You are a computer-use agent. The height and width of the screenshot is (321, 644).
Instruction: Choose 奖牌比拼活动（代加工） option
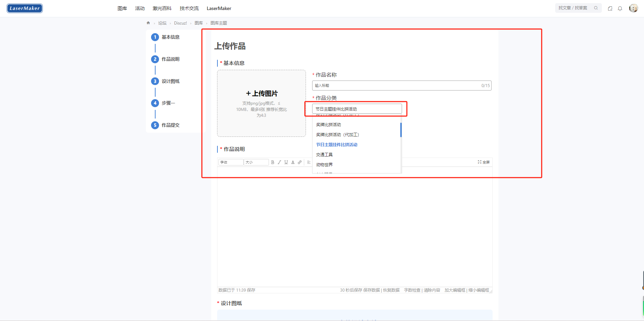pyautogui.click(x=337, y=135)
